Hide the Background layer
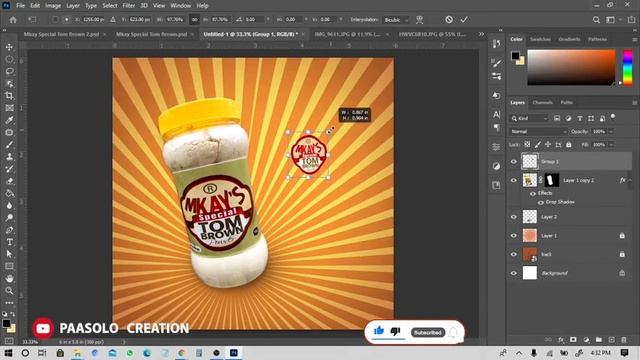640x360 pixels. click(x=513, y=273)
